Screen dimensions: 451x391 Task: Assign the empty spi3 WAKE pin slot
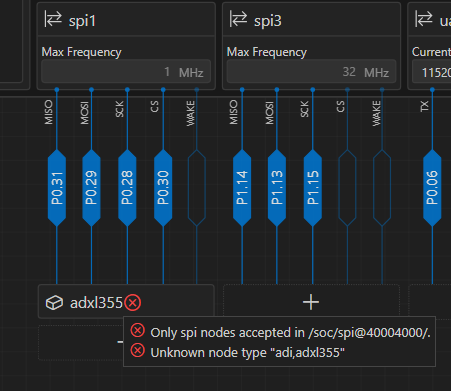click(382, 188)
